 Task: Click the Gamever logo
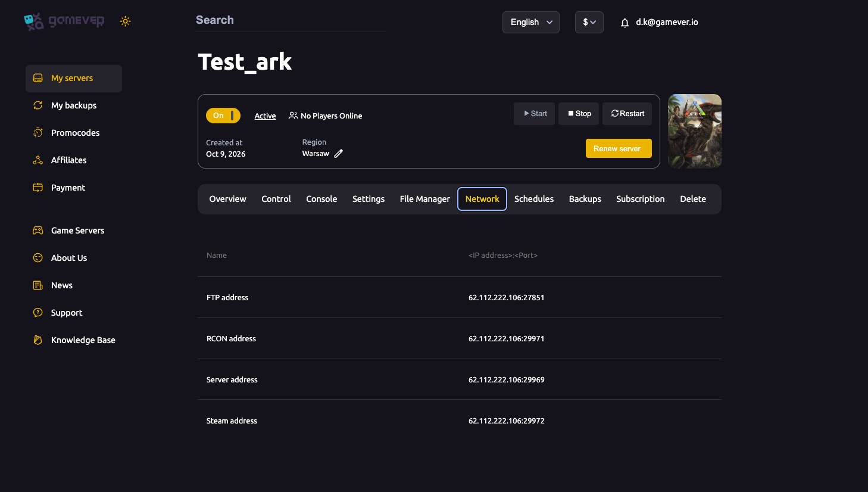pos(64,21)
